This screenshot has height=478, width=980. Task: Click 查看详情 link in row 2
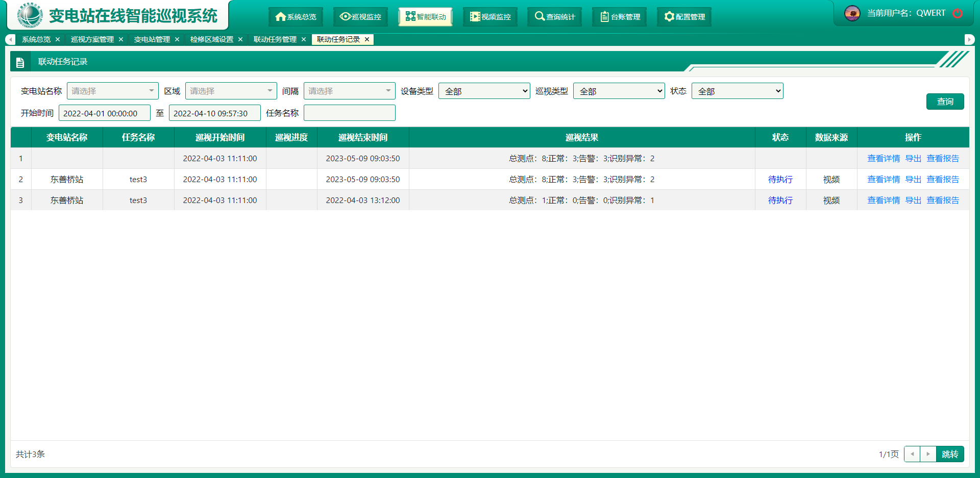[x=884, y=180]
